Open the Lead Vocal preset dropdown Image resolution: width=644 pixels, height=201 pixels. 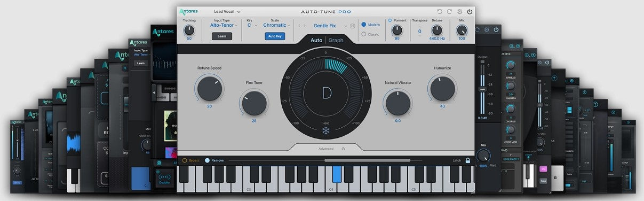pyautogui.click(x=227, y=11)
